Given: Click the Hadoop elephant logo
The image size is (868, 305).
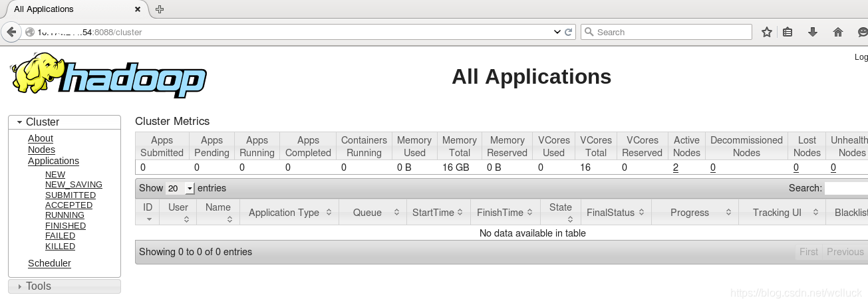Looking at the screenshot, I should [108, 77].
